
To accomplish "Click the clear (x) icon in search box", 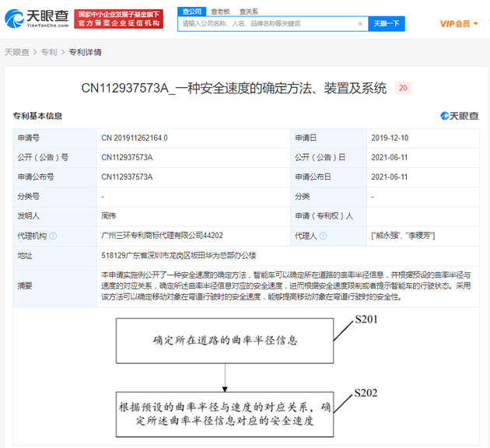I will point(360,24).
